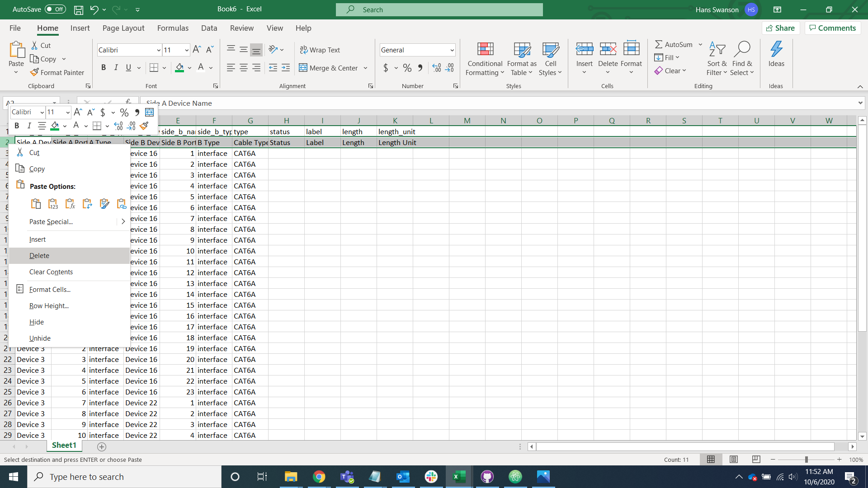Click the Align Left icon in ribbon
Screen dimensions: 868x488
pyautogui.click(x=231, y=68)
